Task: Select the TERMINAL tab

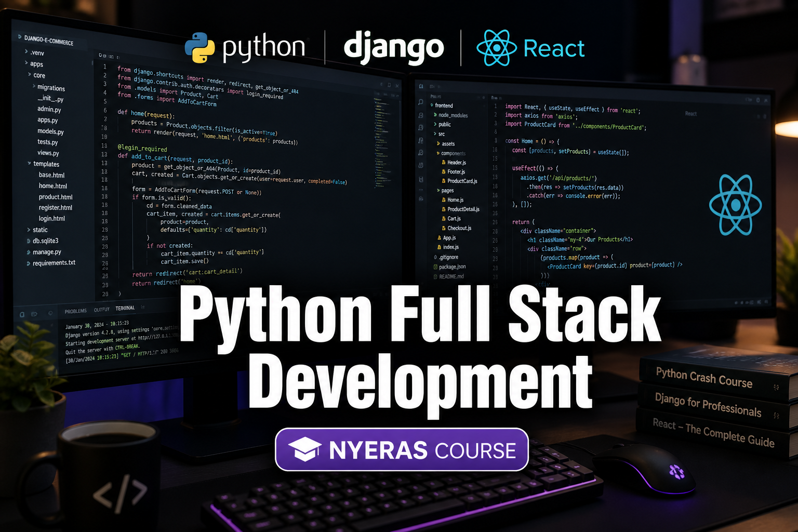Action: pos(125,308)
